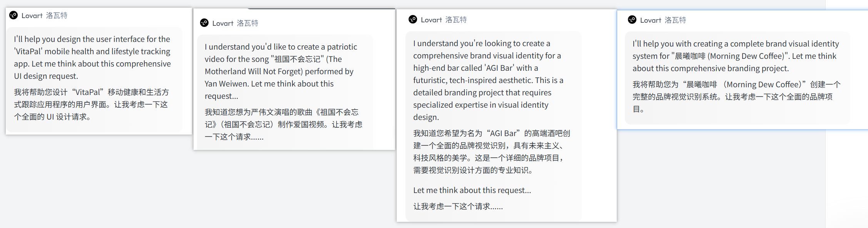Select the patriotic video request message bubble
The image size is (868, 228).
point(285,92)
